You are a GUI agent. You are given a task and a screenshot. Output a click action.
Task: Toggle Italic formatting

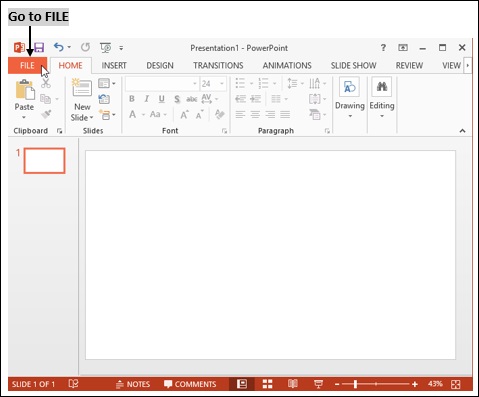(146, 99)
